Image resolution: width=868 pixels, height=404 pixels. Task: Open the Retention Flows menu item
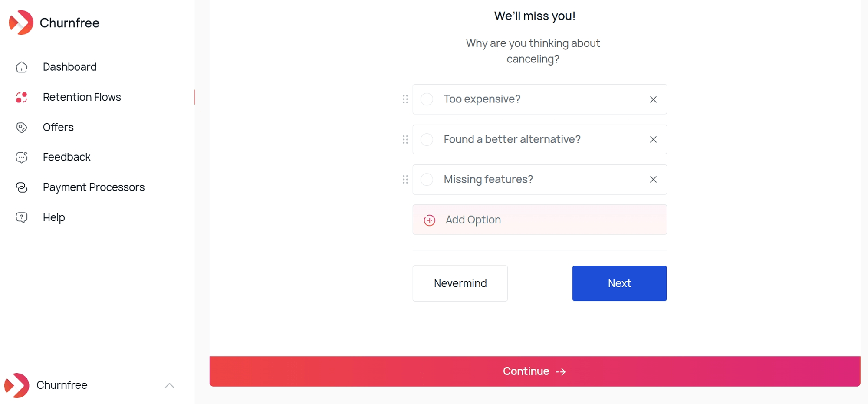pos(82,97)
